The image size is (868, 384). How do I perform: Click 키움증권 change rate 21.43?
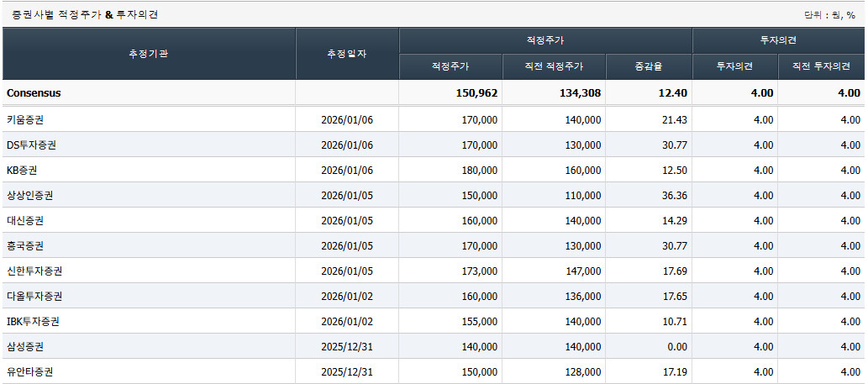[675, 120]
